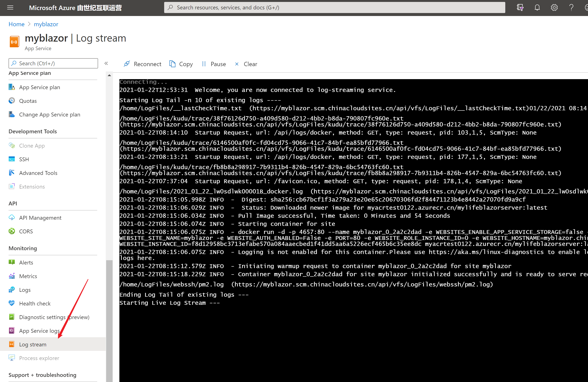
Task: Open portal settings gear icon
Action: [554, 8]
